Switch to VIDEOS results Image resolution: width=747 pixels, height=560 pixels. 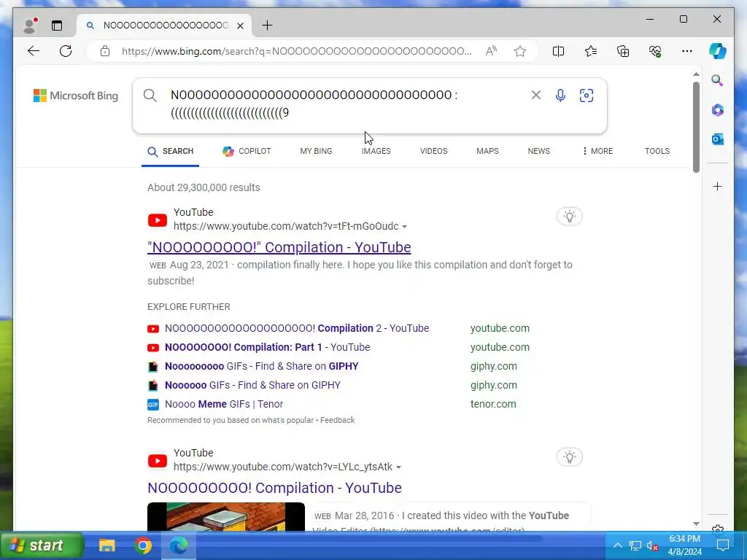point(433,151)
